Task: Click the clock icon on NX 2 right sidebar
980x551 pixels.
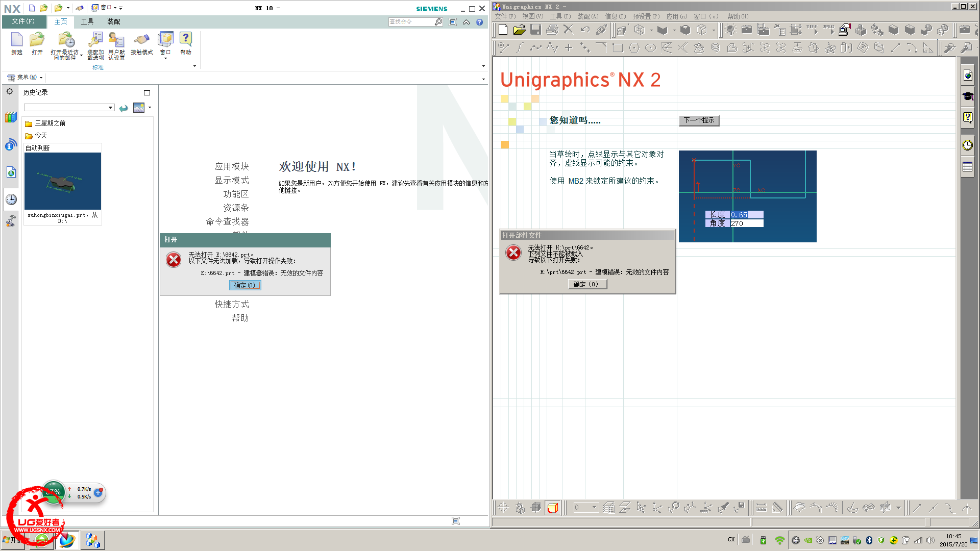Action: tap(968, 145)
